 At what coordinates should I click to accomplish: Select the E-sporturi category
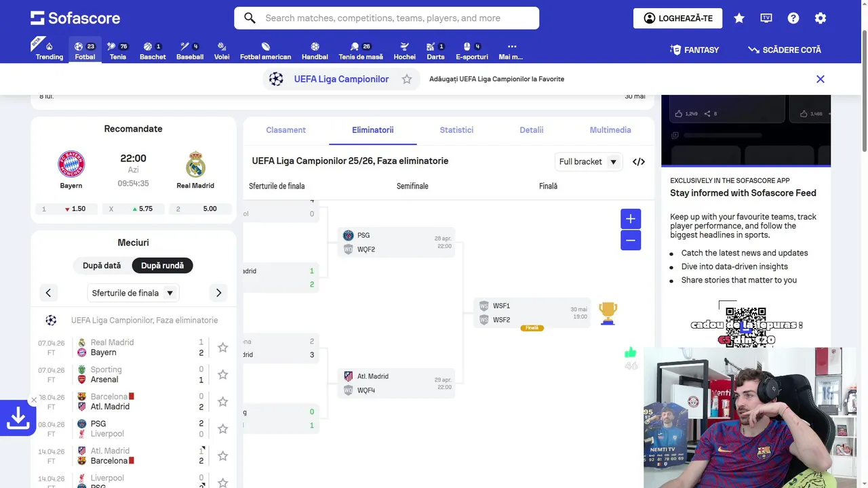pyautogui.click(x=472, y=51)
